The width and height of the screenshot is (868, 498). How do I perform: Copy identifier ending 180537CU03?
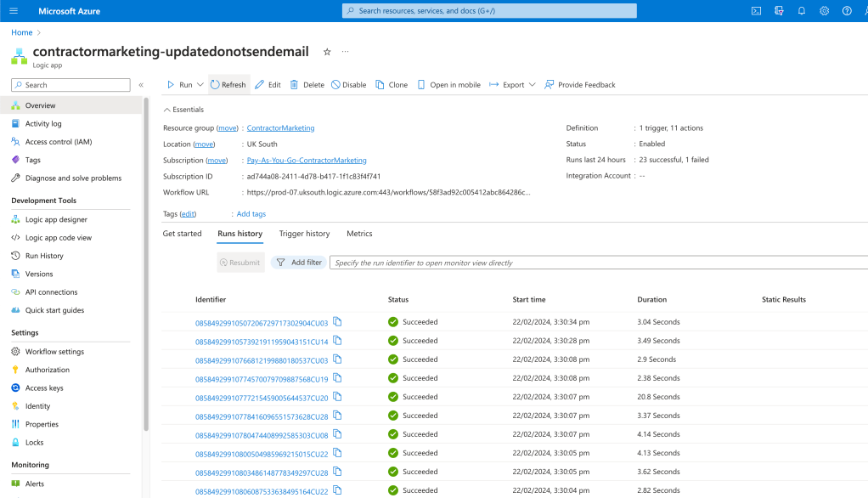pyautogui.click(x=337, y=359)
